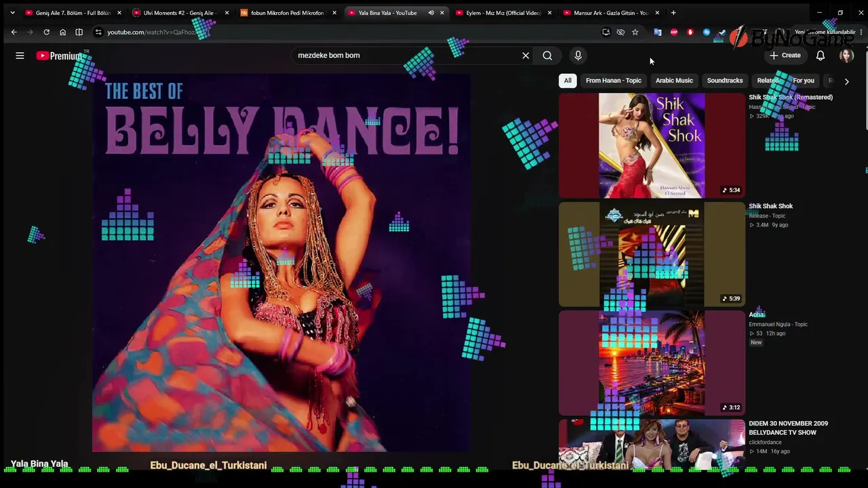
Task: Open the Create menu
Action: (785, 56)
